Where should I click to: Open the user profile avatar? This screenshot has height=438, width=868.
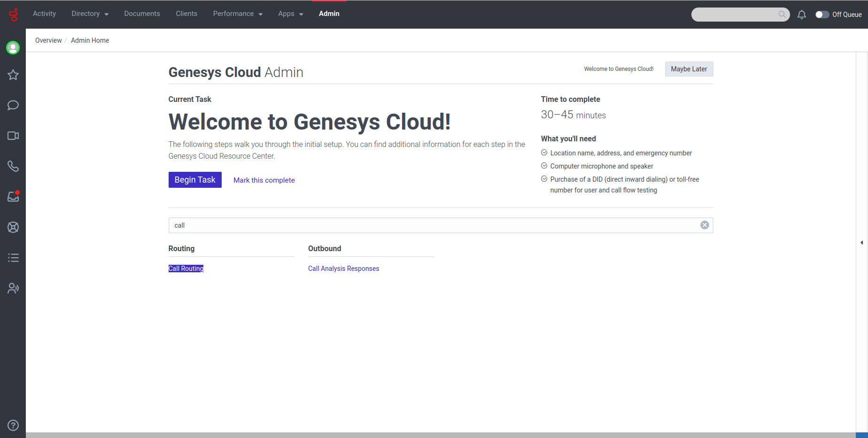tap(13, 47)
